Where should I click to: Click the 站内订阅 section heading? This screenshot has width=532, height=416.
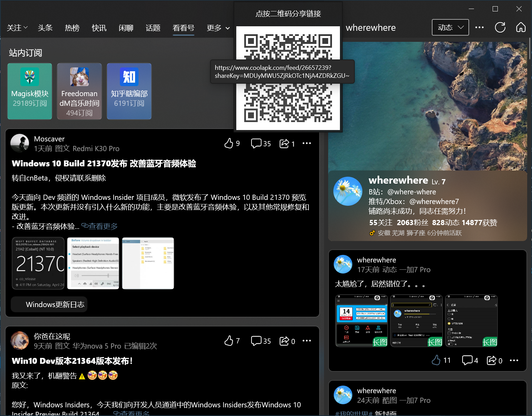click(x=26, y=53)
